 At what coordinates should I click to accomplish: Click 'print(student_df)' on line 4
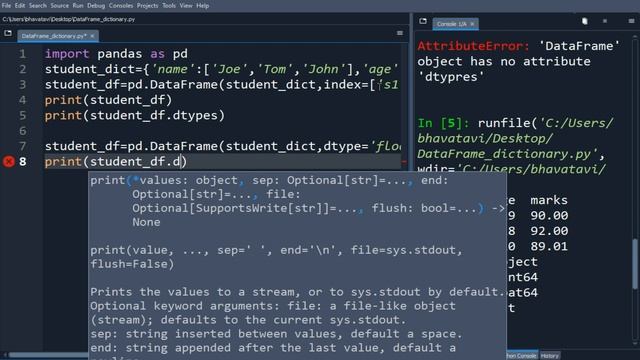point(109,100)
